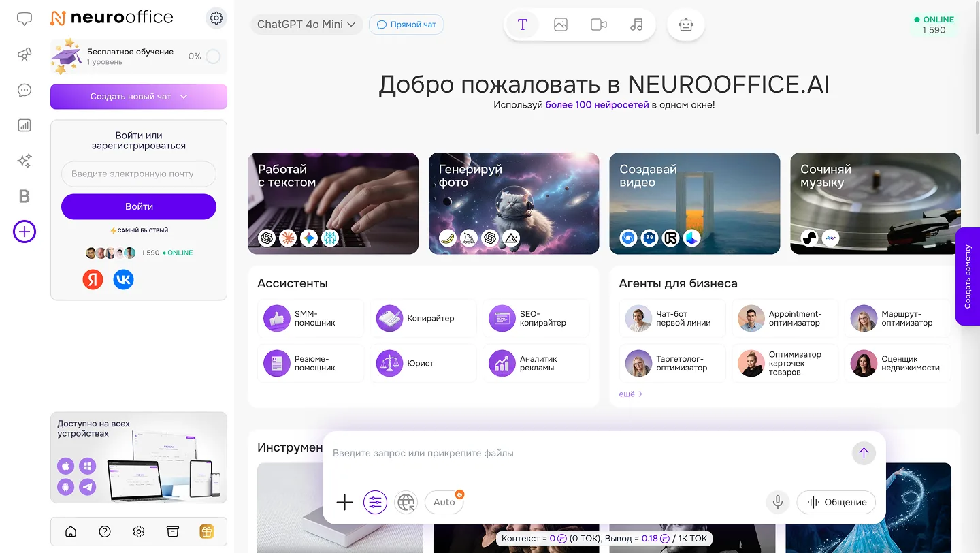Focus the email input field
980x553 pixels.
pyautogui.click(x=139, y=174)
